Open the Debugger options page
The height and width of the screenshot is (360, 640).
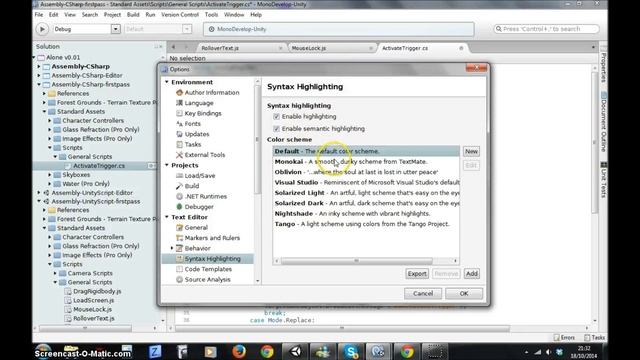pyautogui.click(x=199, y=207)
